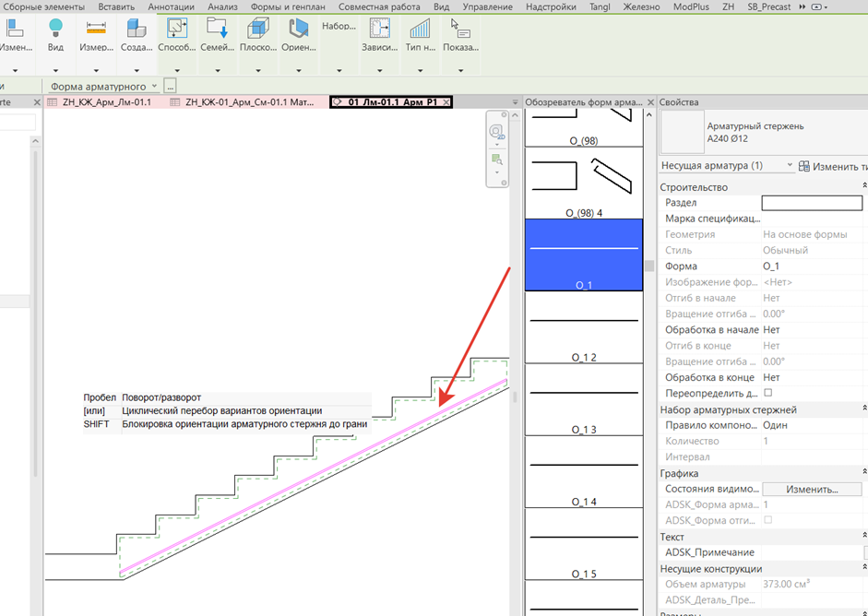Image resolution: width=868 pixels, height=616 pixels.
Task: Open the SB_Precast ribbon tab
Action: click(x=769, y=7)
